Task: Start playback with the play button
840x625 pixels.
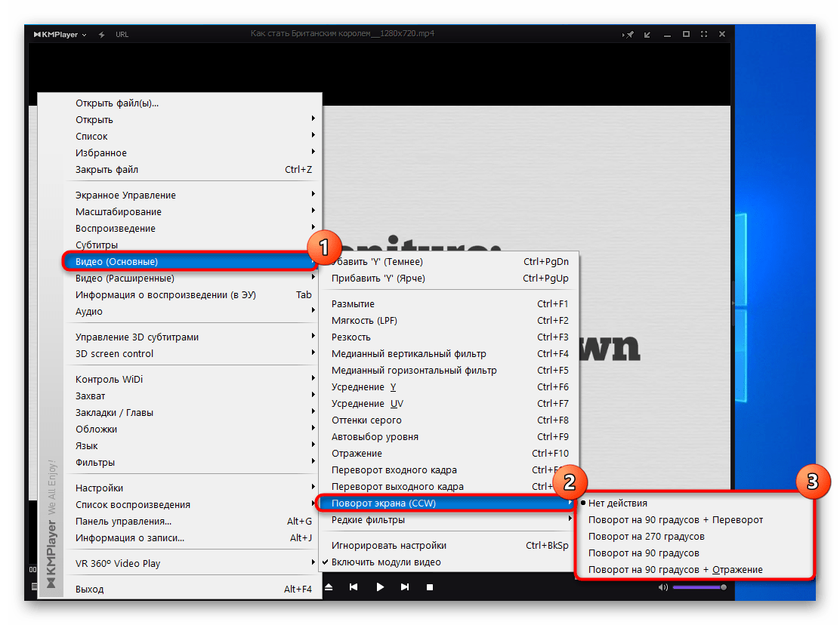Action: point(380,587)
